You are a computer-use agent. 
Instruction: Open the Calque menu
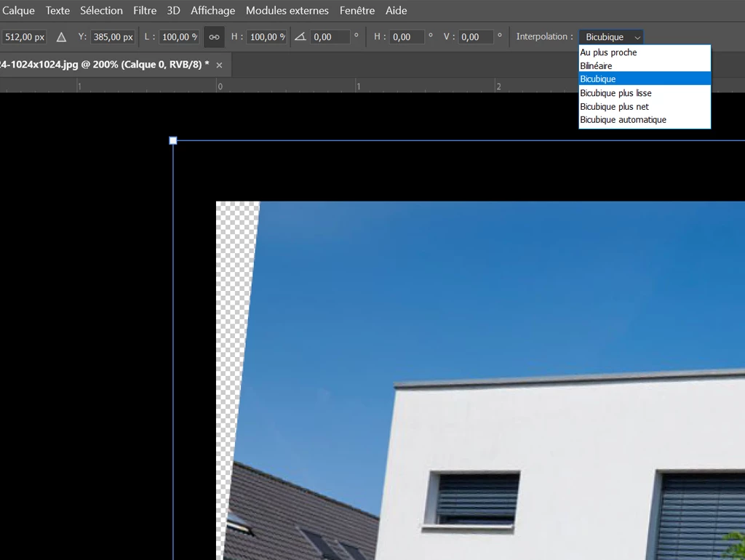[18, 10]
